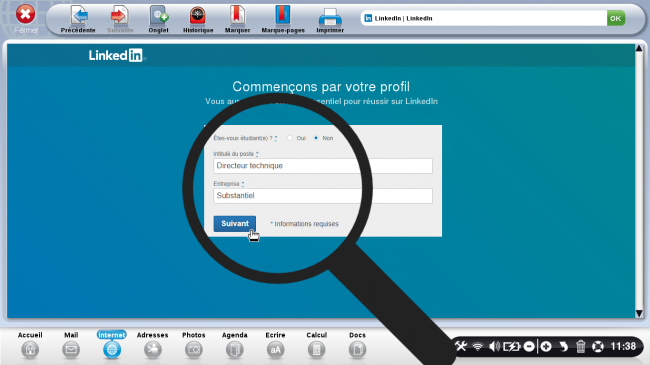Click the scrollbar up arrow
Viewport: 650px width, 365px height.
639,49
